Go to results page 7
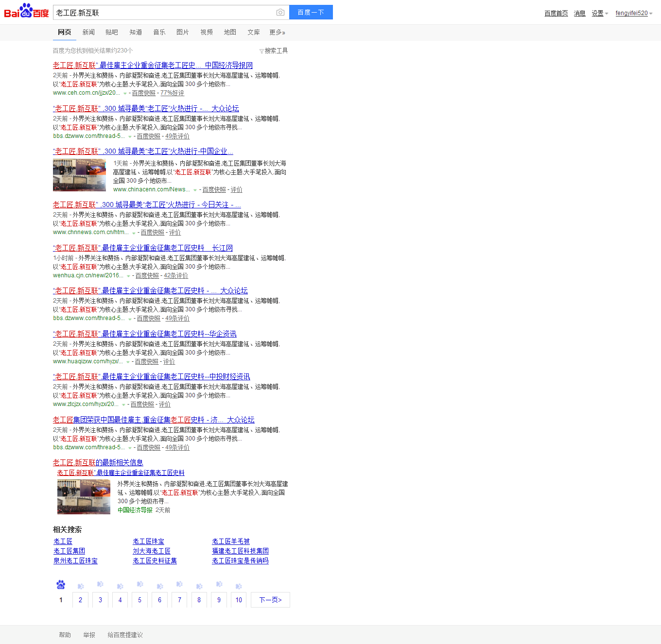Viewport: 661px width, 644px height. point(179,600)
